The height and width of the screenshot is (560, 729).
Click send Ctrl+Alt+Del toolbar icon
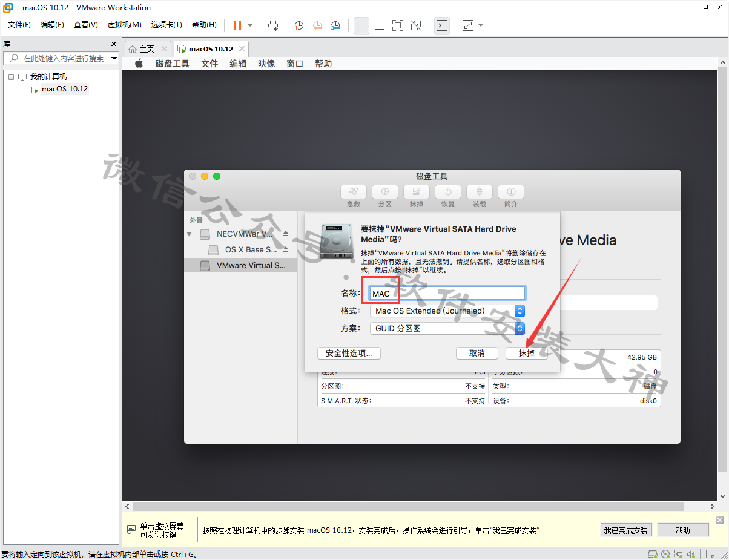click(x=273, y=25)
